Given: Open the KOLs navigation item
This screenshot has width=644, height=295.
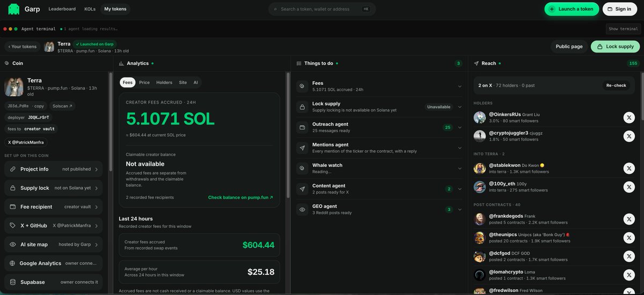Looking at the screenshot, I should 90,9.
